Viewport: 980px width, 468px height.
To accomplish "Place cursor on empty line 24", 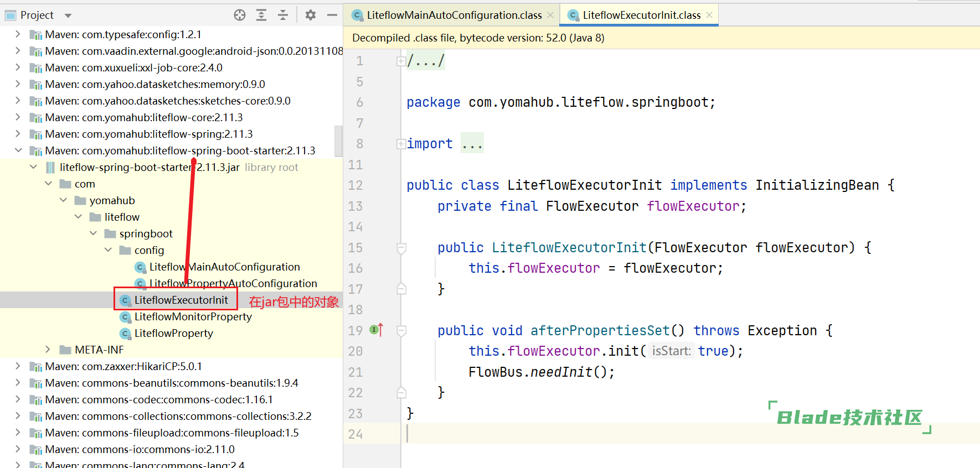I will (x=690, y=434).
